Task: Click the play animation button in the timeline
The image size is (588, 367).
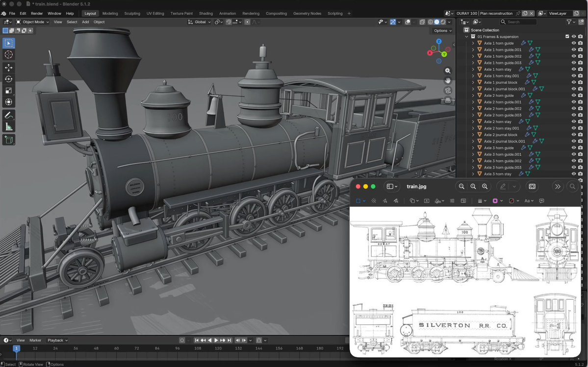Action: [x=216, y=341]
